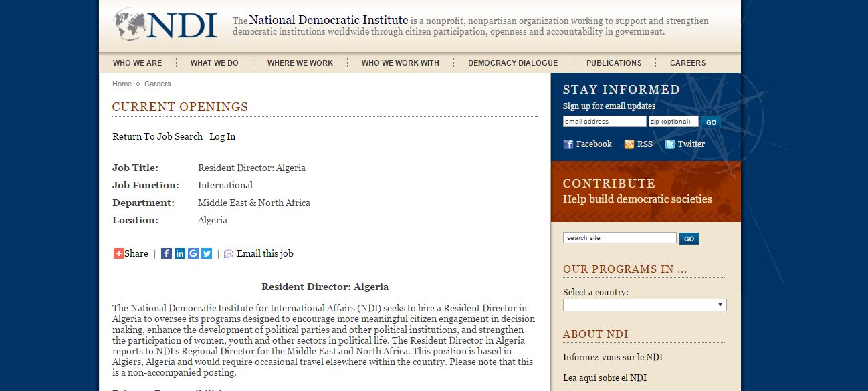868x391 pixels.
Task: Expand the Select a country dropdown
Action: point(644,305)
